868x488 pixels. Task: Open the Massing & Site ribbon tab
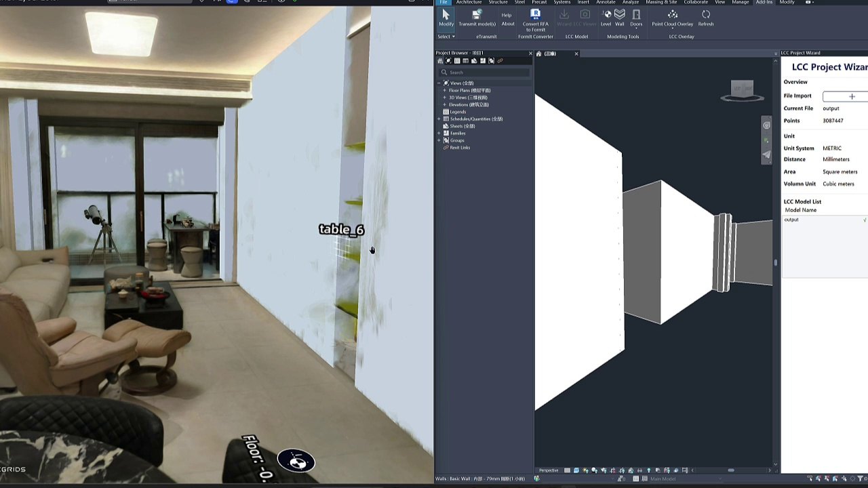(661, 3)
